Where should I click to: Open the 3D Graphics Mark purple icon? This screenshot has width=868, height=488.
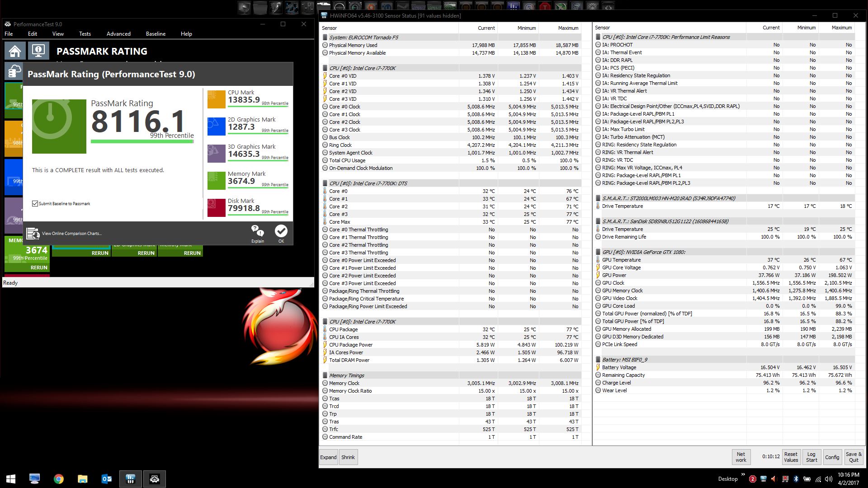pyautogui.click(x=217, y=154)
